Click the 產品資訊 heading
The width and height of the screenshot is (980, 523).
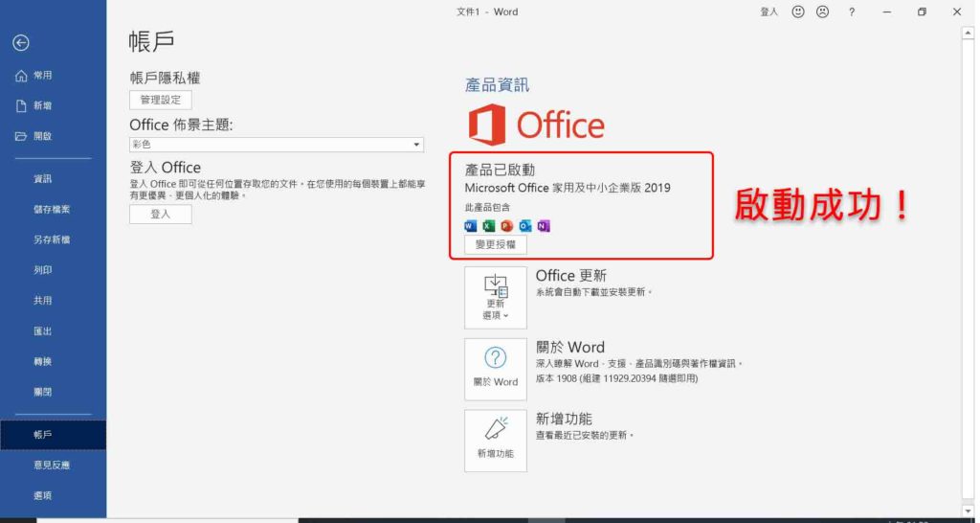coord(497,85)
